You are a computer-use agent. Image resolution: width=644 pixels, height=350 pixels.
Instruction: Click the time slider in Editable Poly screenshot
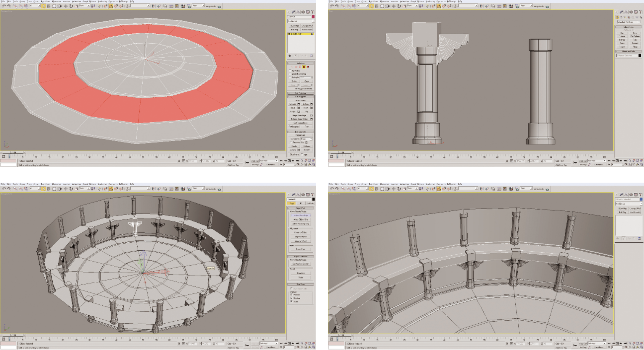tap(13, 152)
